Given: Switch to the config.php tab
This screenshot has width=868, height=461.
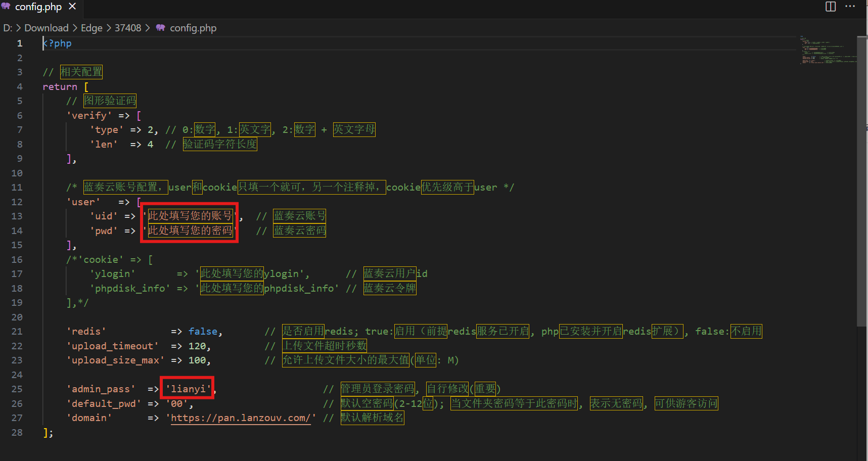Looking at the screenshot, I should pos(38,7).
